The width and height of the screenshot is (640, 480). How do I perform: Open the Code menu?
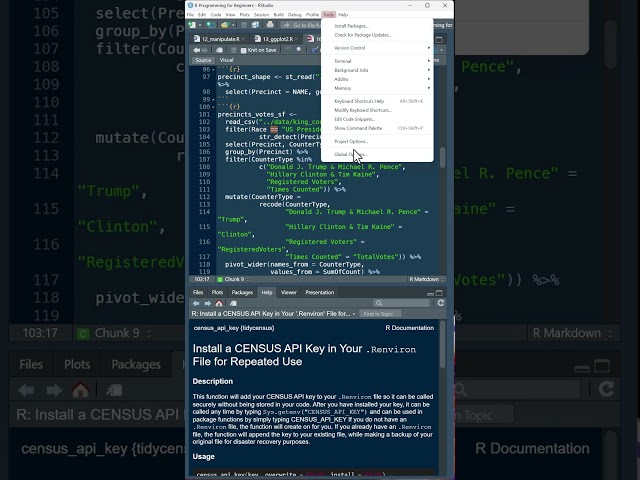coord(216,15)
